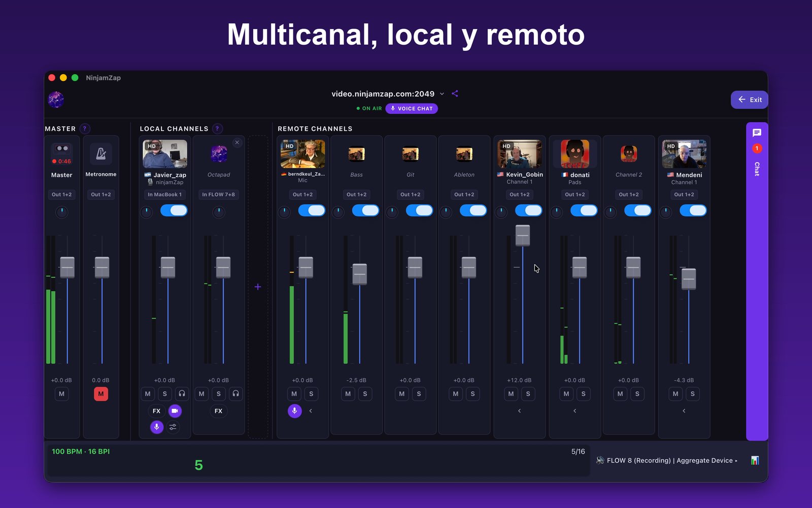This screenshot has height=508, width=812.
Task: Toggle the donati Pads channel switch
Action: 584,210
